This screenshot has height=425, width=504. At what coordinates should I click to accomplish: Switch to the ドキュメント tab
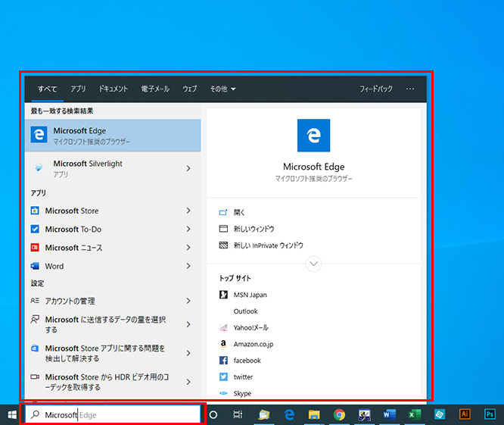pos(114,89)
